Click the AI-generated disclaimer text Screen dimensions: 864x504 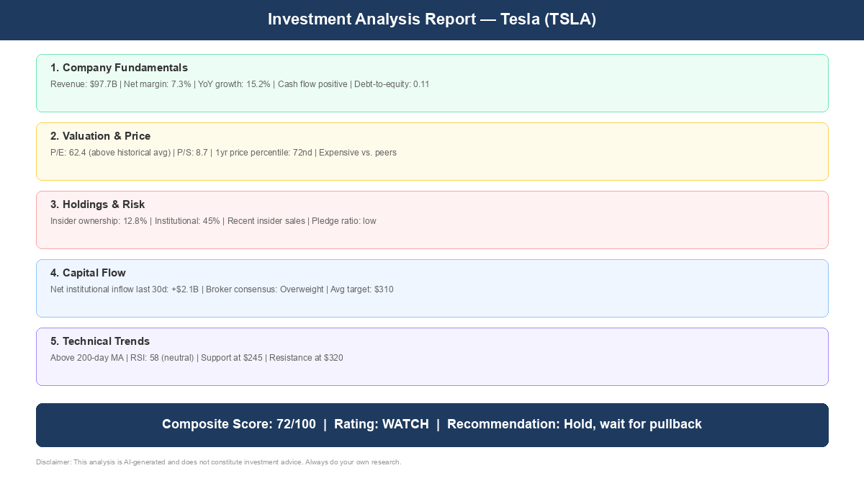coord(219,462)
